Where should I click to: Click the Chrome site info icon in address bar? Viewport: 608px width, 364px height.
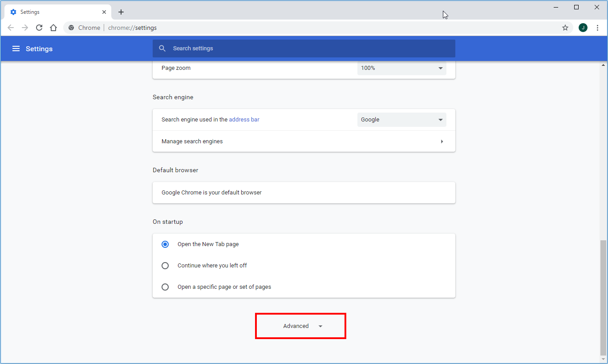point(71,28)
